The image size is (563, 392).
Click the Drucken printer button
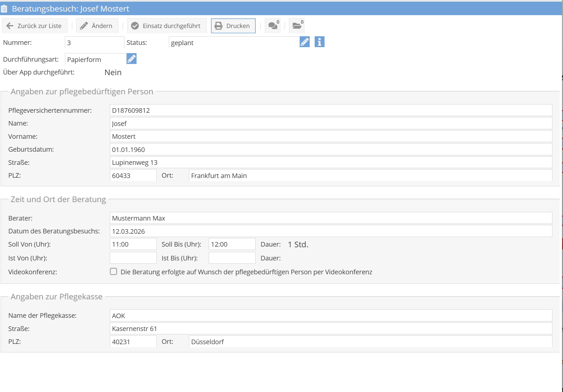[233, 26]
